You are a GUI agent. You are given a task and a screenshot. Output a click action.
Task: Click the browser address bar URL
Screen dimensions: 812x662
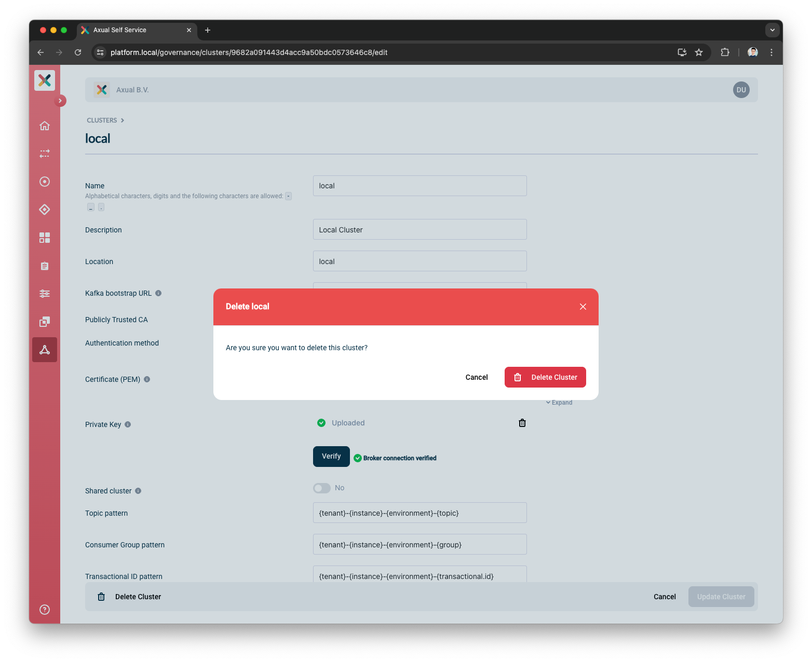pyautogui.click(x=249, y=52)
